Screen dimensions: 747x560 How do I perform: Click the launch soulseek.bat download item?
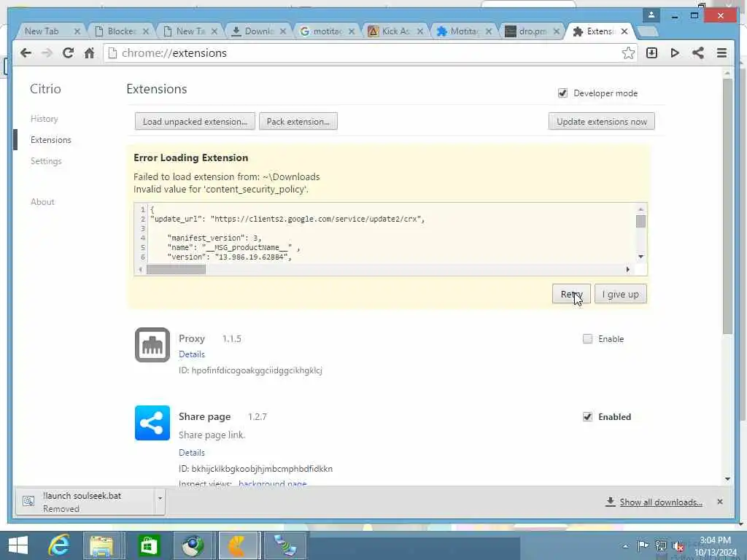86,502
